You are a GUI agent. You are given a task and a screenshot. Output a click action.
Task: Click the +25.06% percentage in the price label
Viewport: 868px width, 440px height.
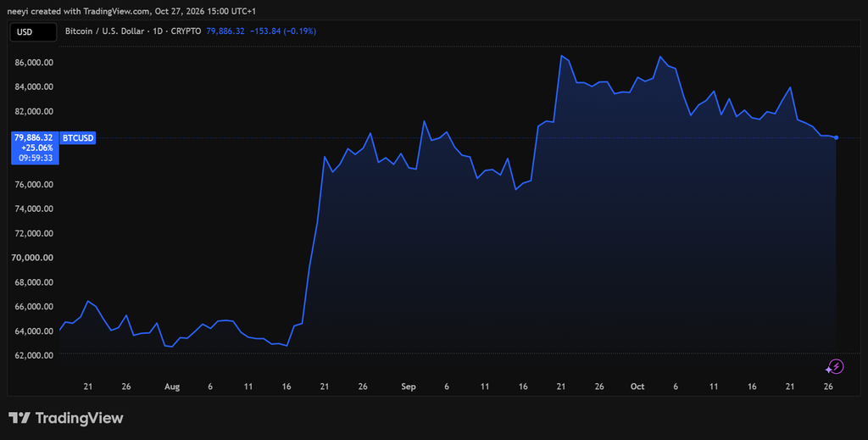[x=37, y=148]
